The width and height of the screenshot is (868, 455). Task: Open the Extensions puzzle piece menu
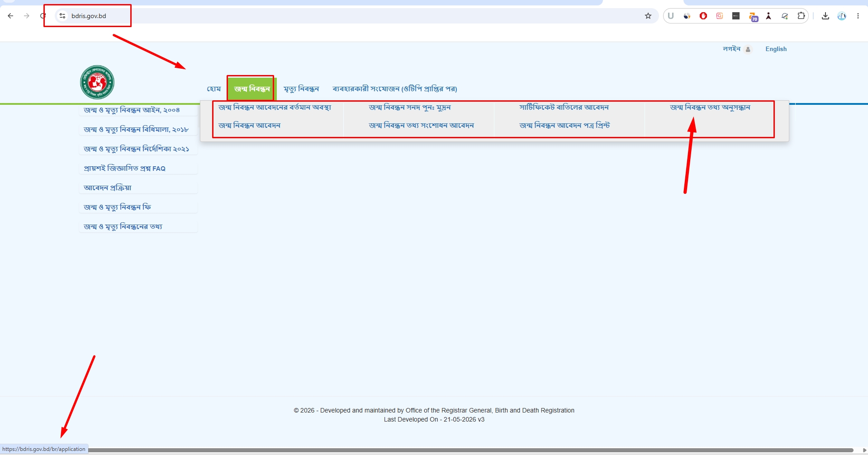coord(801,16)
